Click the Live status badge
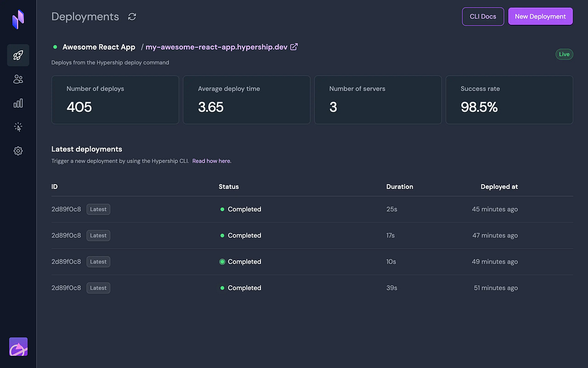The height and width of the screenshot is (368, 588). coord(564,54)
